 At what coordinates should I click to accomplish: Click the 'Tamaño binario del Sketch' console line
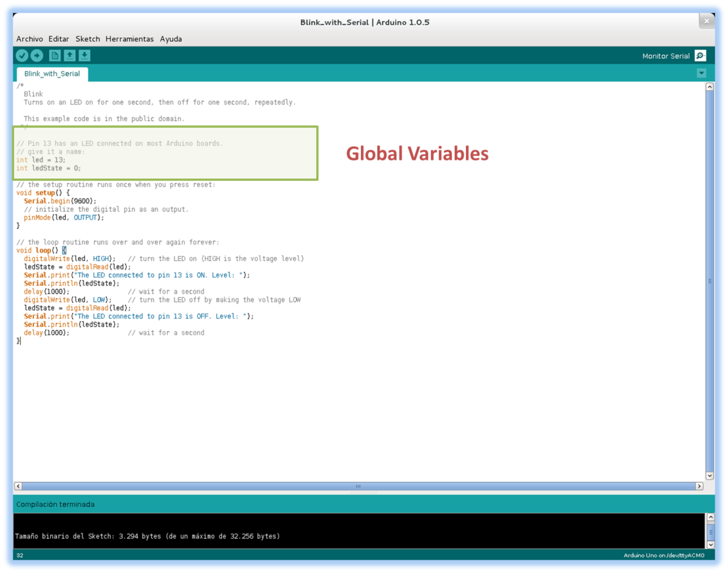click(x=148, y=536)
